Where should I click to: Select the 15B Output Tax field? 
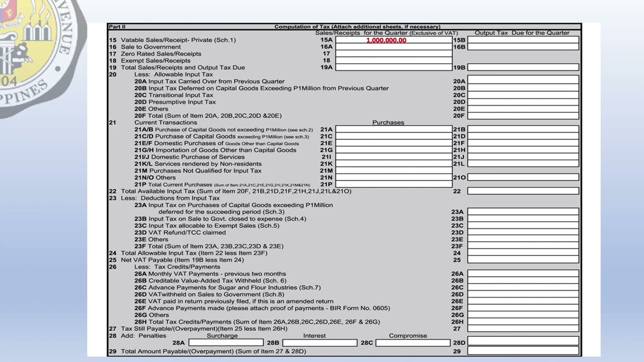coord(523,40)
